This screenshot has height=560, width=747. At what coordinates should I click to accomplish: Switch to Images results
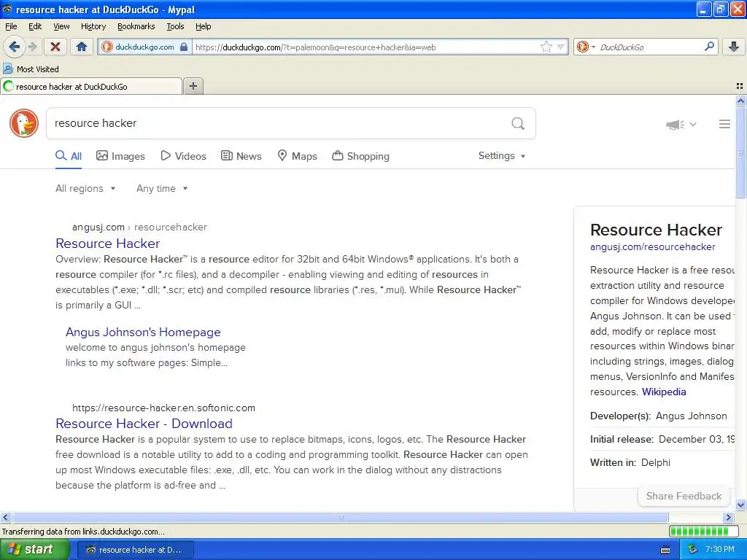pos(120,156)
